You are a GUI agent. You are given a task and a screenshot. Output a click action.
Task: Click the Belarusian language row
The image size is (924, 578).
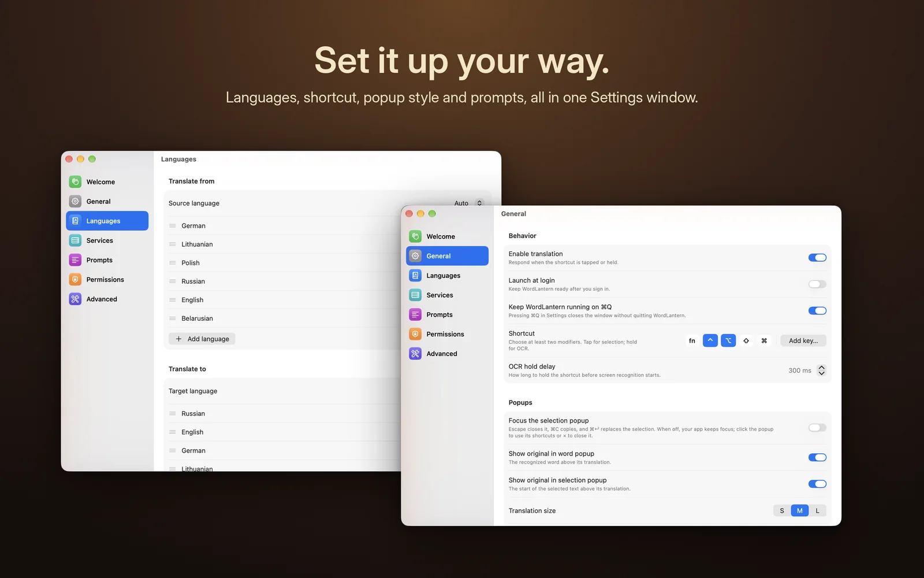coord(283,318)
